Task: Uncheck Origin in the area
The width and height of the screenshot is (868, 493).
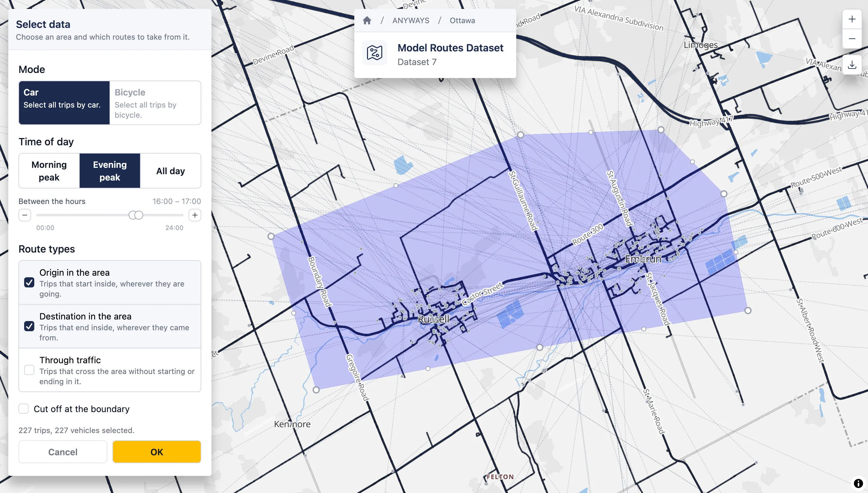Action: point(29,282)
